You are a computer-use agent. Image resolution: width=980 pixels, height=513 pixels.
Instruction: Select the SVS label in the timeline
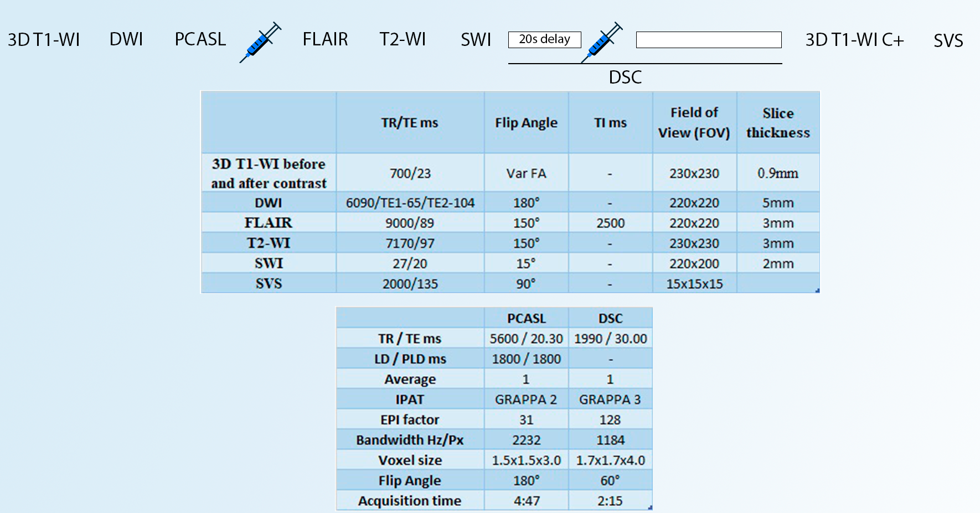point(948,40)
